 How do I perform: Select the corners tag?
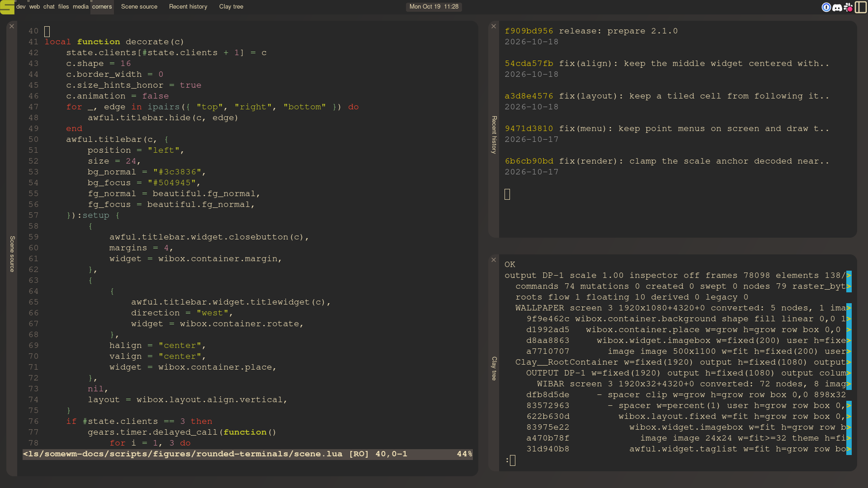[x=102, y=7]
